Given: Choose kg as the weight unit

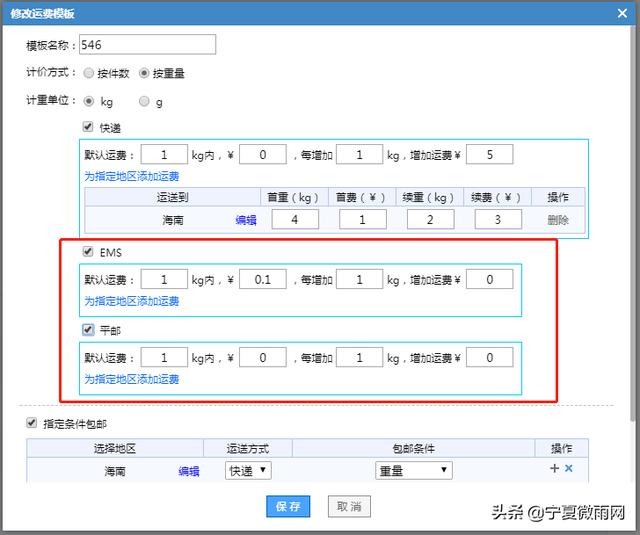Looking at the screenshot, I should click(89, 101).
